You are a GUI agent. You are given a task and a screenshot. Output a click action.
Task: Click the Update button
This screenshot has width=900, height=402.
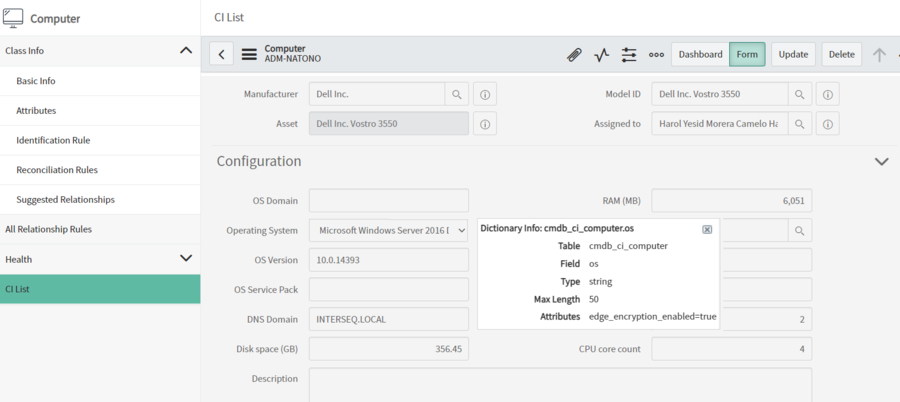point(793,55)
